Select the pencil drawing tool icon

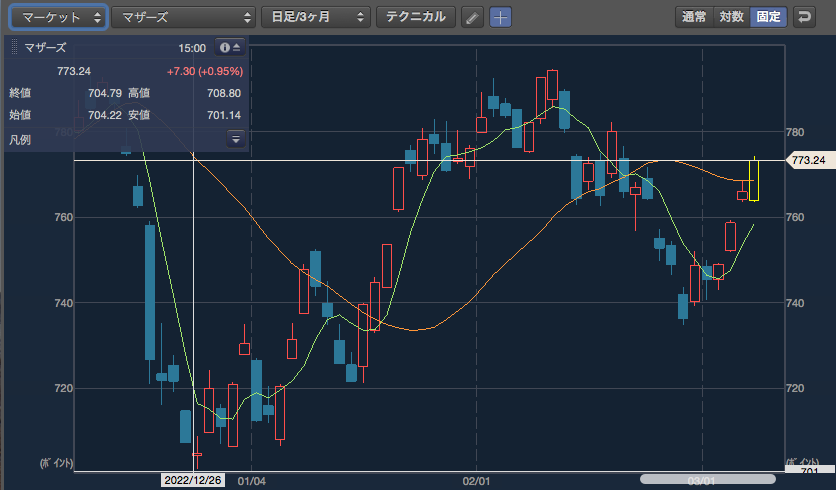[472, 18]
